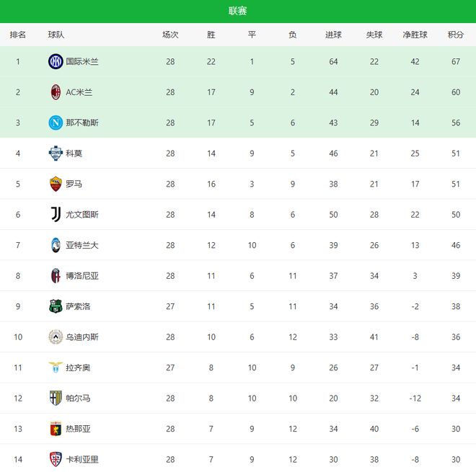Click the AC Milan club crest
Image resolution: width=476 pixels, height=472 pixels.
pos(56,92)
